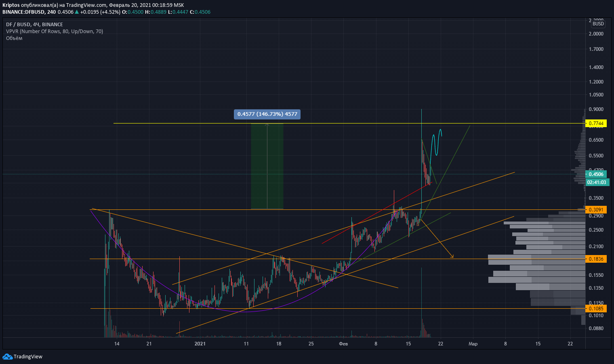Click the 1.2000 price axis label
Image resolution: width=614 pixels, height=364 pixels.
pos(596,82)
